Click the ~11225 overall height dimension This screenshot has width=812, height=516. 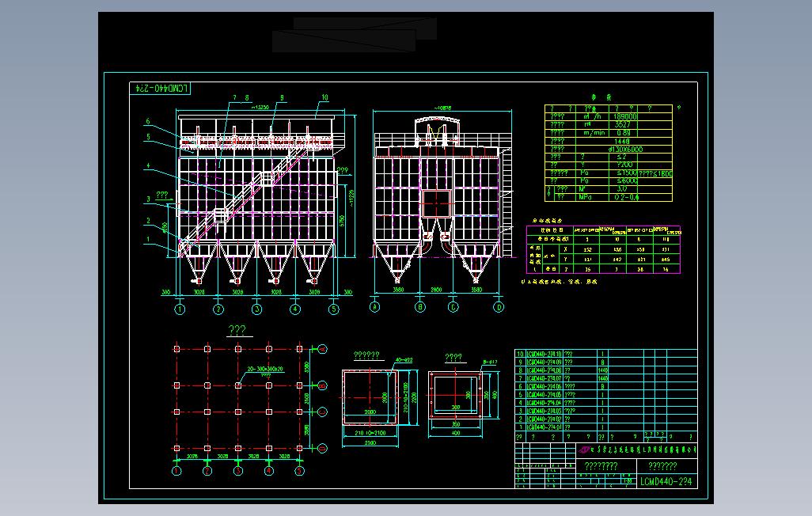point(351,198)
